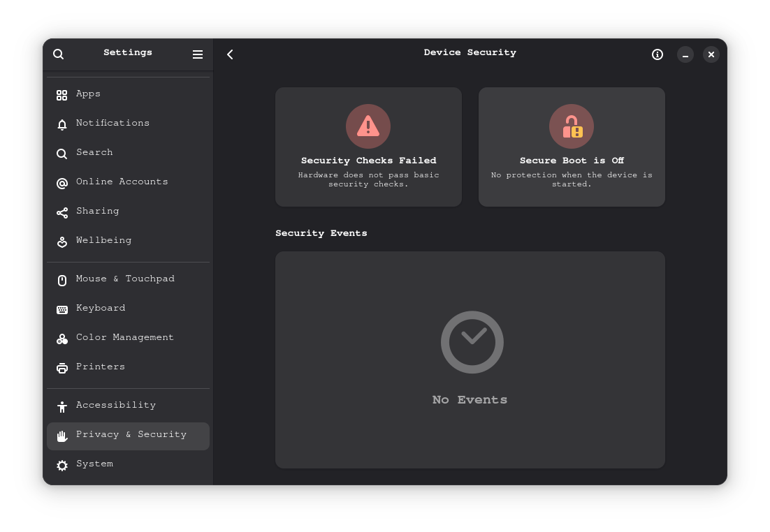The width and height of the screenshot is (770, 532).
Task: Close the Settings window
Action: point(711,54)
